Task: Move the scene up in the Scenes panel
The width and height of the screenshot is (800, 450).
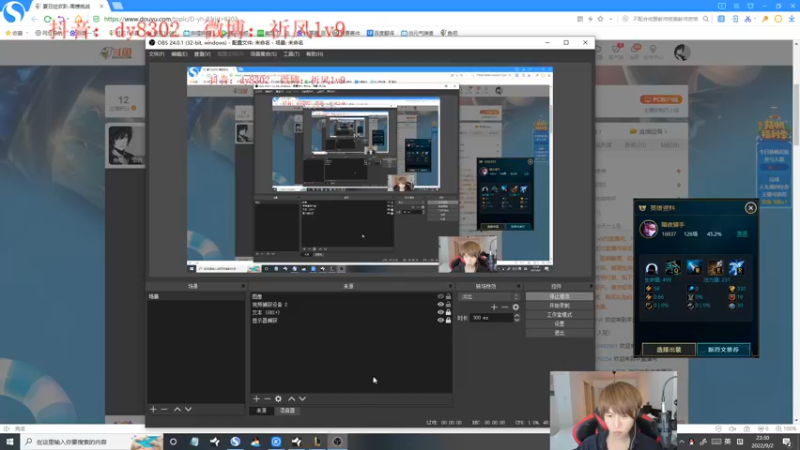Action: pyautogui.click(x=177, y=409)
